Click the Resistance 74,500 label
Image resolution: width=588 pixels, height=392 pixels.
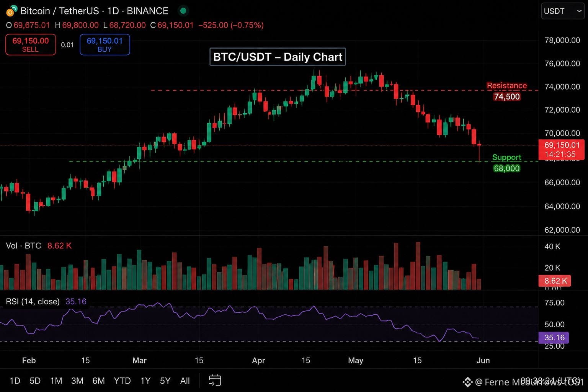507,91
